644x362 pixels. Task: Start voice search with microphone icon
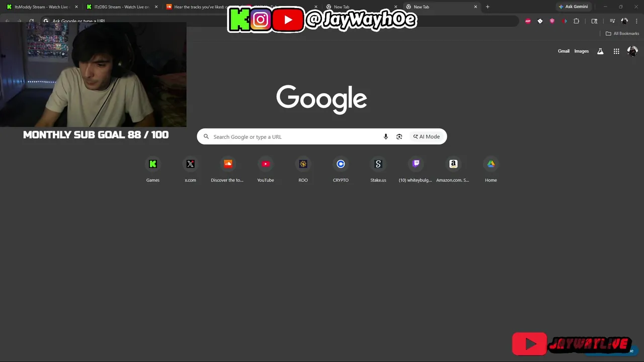[x=386, y=137]
